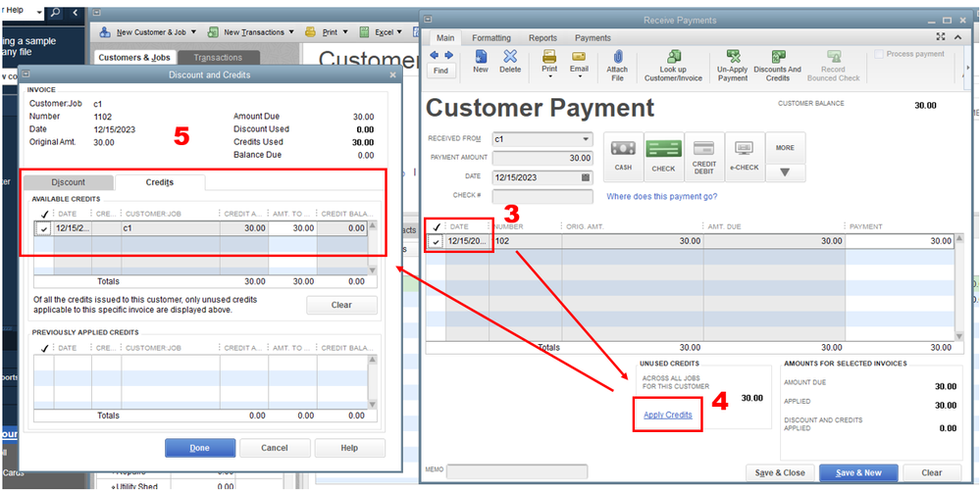Click Cancel in Discount and Credits
The height and width of the screenshot is (490, 980).
275,448
